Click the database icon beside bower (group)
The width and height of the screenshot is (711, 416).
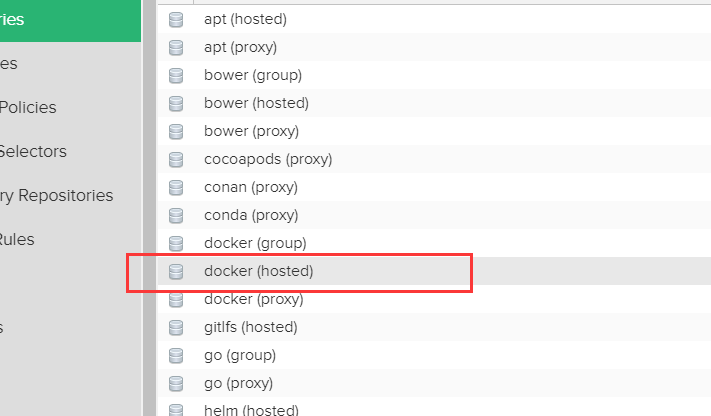click(x=177, y=75)
